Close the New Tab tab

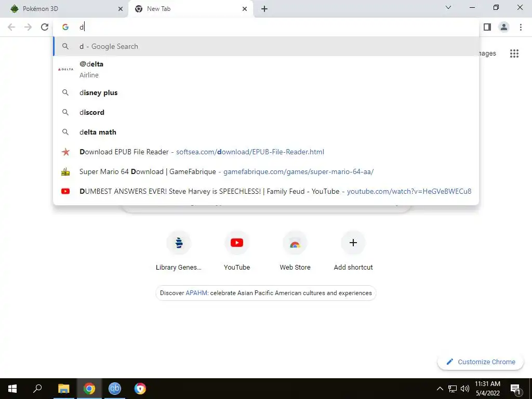click(245, 9)
